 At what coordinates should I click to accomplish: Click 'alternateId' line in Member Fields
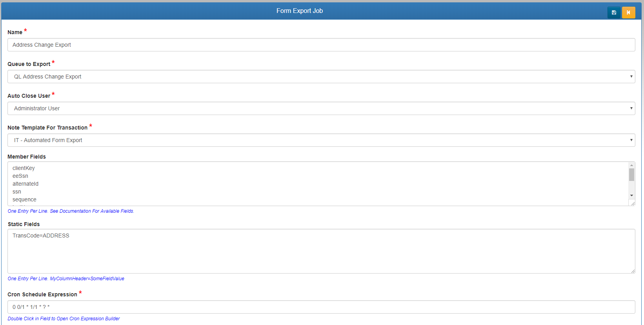[x=25, y=184]
